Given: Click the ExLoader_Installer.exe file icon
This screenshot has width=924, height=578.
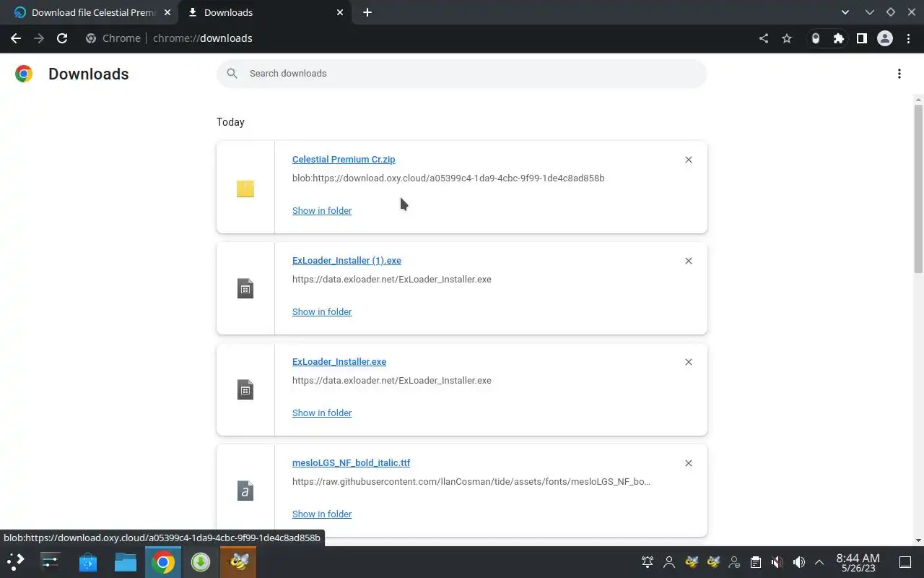Looking at the screenshot, I should pos(245,390).
